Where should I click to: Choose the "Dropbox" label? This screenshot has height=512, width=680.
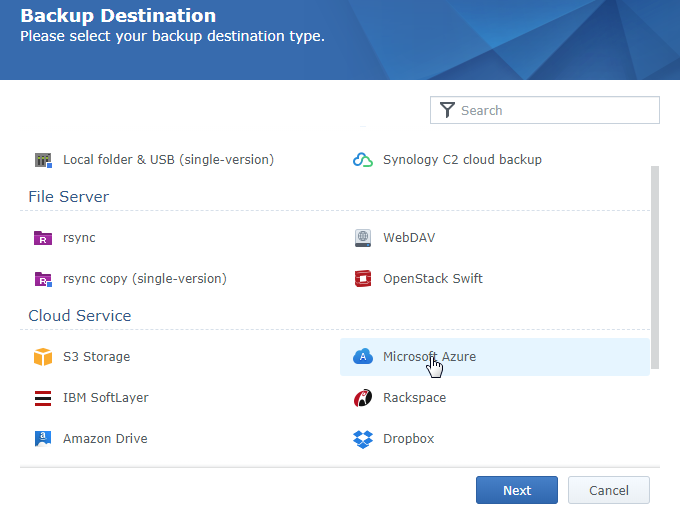[409, 439]
